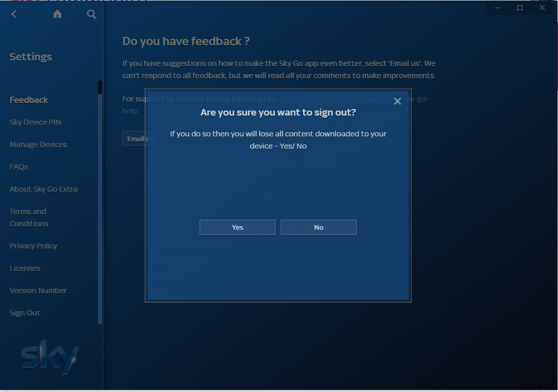This screenshot has width=558, height=392.
Task: Go to Home via house icon
Action: point(57,14)
